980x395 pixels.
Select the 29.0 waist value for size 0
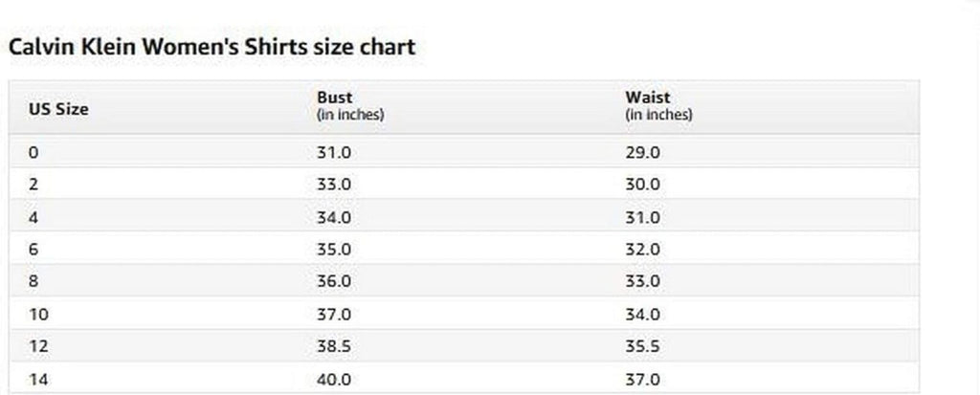pyautogui.click(x=642, y=152)
